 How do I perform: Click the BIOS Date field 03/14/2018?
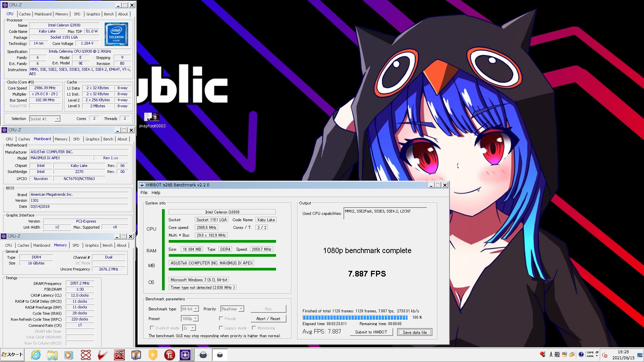(79, 206)
